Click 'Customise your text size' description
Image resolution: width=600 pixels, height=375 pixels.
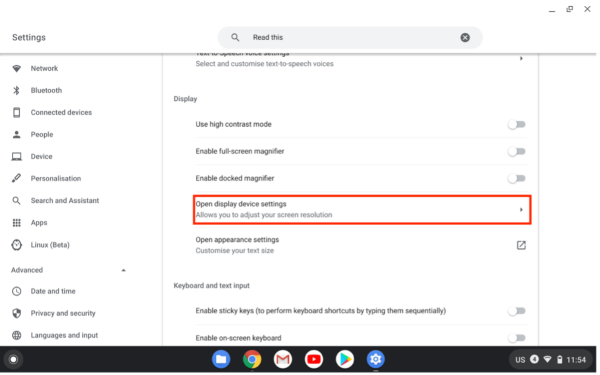pyautogui.click(x=235, y=251)
